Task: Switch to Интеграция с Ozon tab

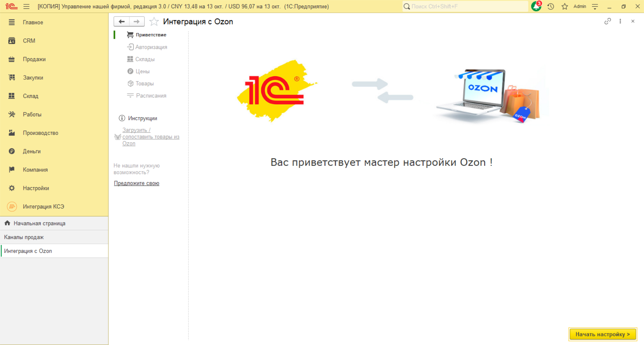Action: pyautogui.click(x=54, y=251)
